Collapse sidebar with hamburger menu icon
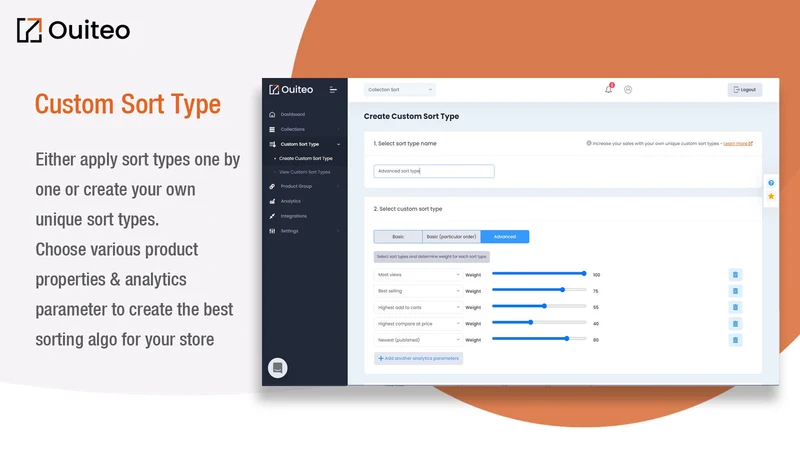Viewport: 800px width, 450px height. [333, 90]
